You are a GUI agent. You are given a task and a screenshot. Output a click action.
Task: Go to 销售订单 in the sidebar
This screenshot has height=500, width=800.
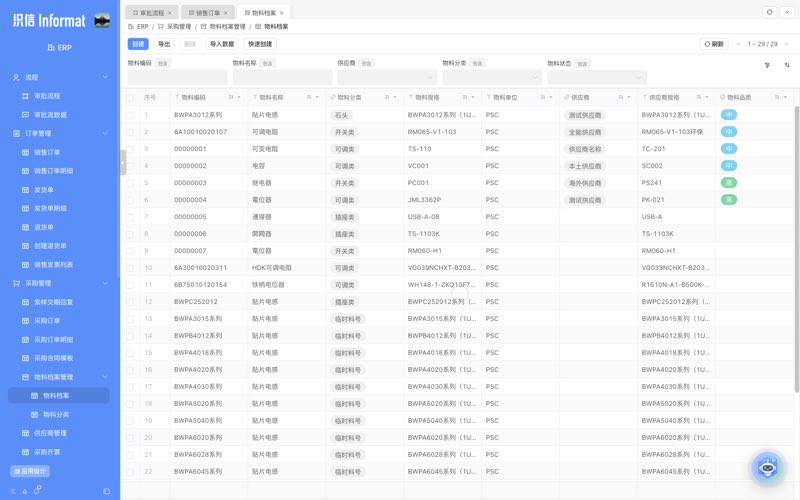click(46, 152)
